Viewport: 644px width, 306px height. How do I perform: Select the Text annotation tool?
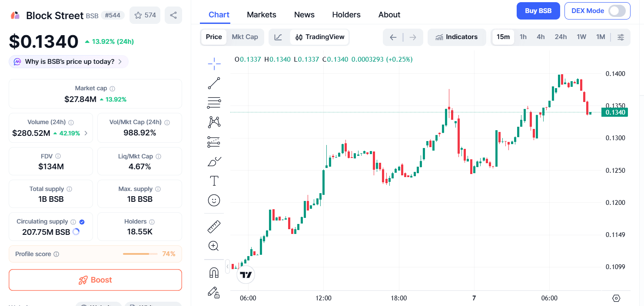(214, 181)
